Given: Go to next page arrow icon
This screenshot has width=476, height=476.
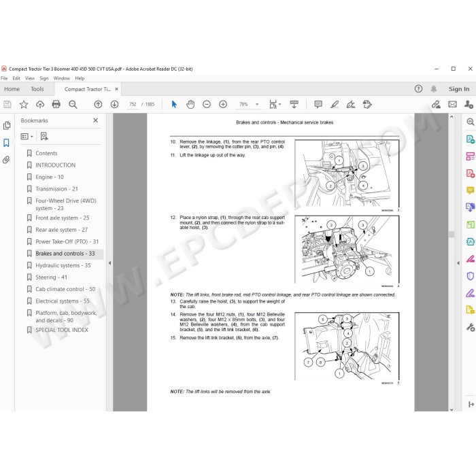Looking at the screenshot, I should pos(114,105).
